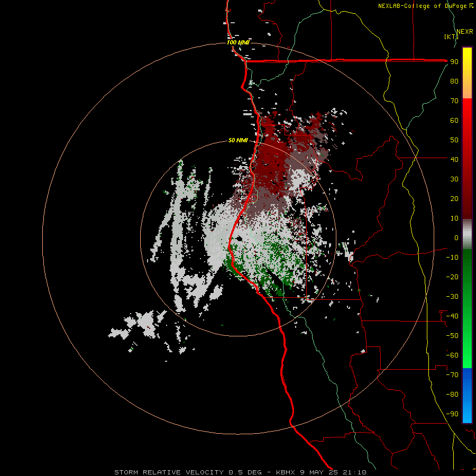Click the "20" value on velocity scale
The image size is (476, 476).
(454, 198)
